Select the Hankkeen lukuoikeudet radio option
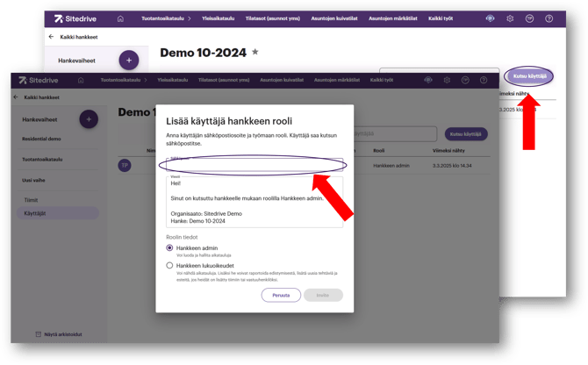588x365 pixels. 170,265
